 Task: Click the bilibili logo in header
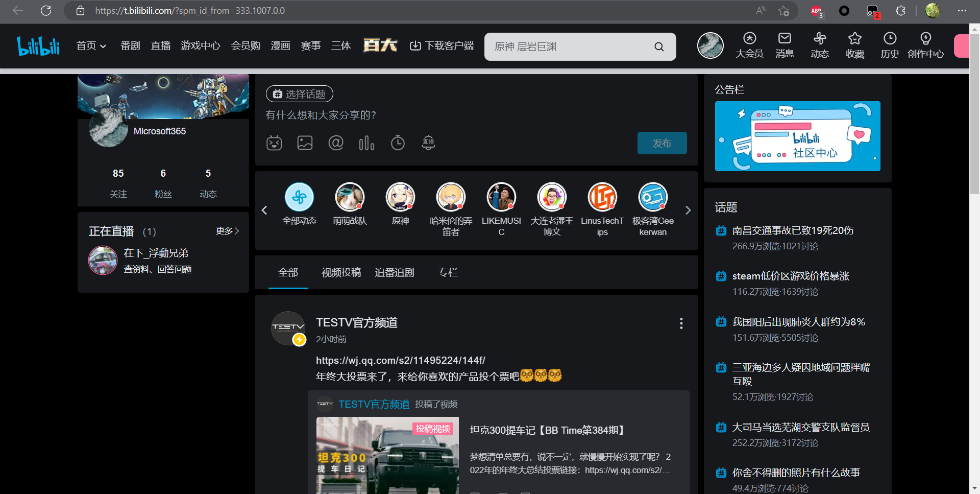(38, 46)
